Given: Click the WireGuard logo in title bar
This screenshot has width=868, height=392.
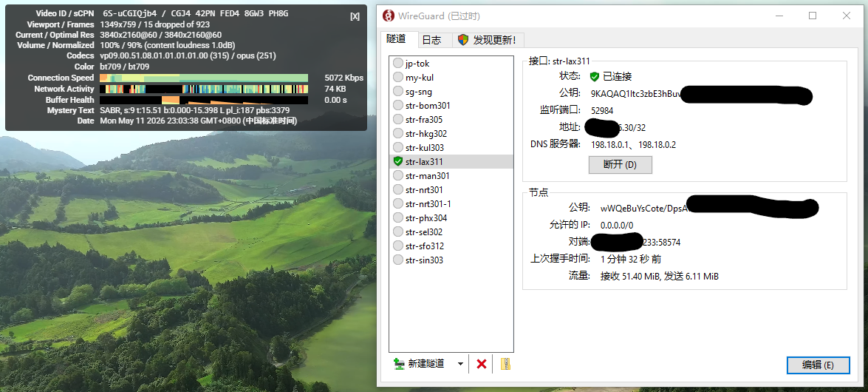Looking at the screenshot, I should click(389, 16).
